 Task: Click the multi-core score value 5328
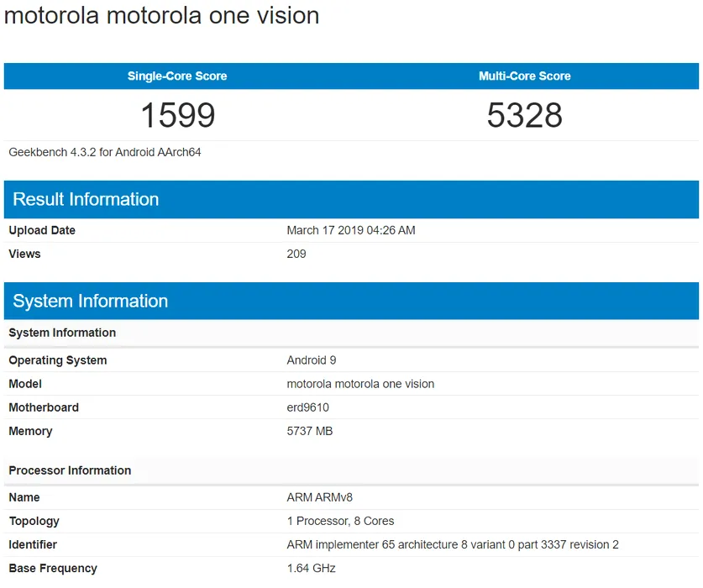point(525,115)
